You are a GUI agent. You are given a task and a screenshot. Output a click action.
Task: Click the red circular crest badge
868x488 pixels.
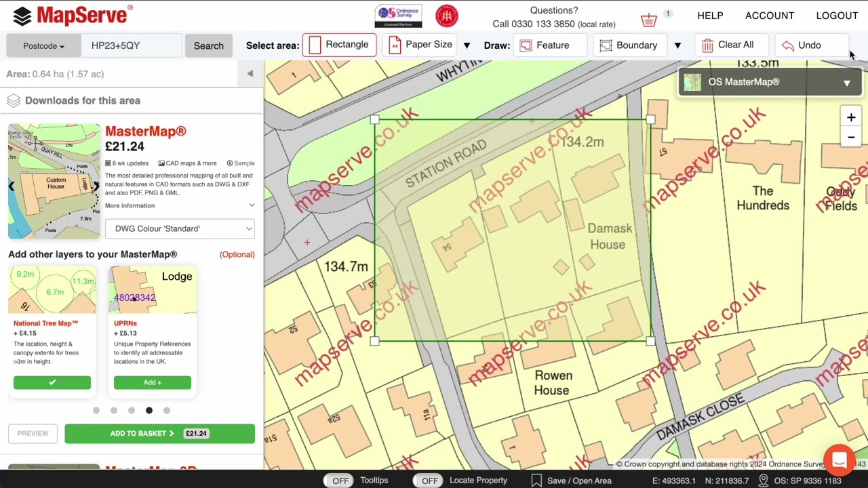[x=446, y=16]
